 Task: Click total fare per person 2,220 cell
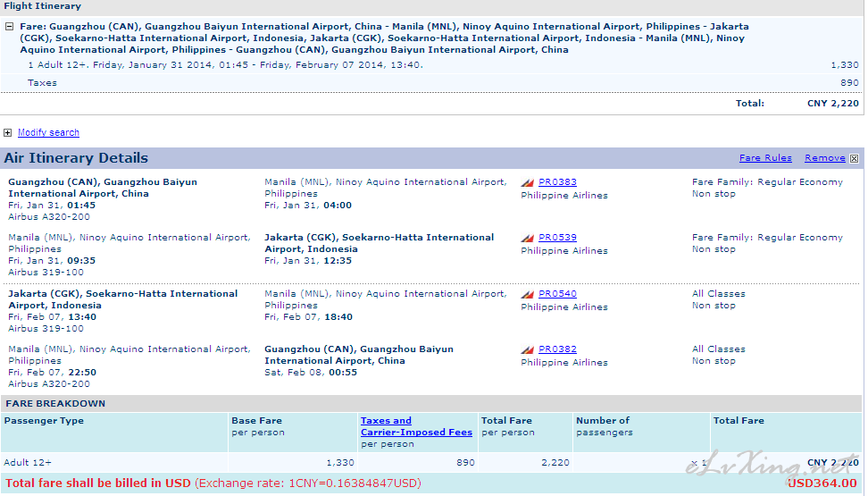[555, 462]
